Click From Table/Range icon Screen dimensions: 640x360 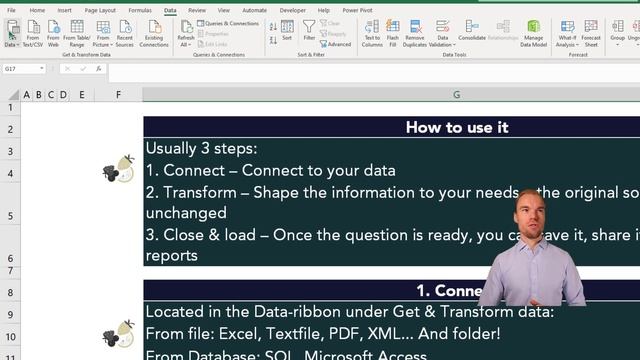coord(77,33)
